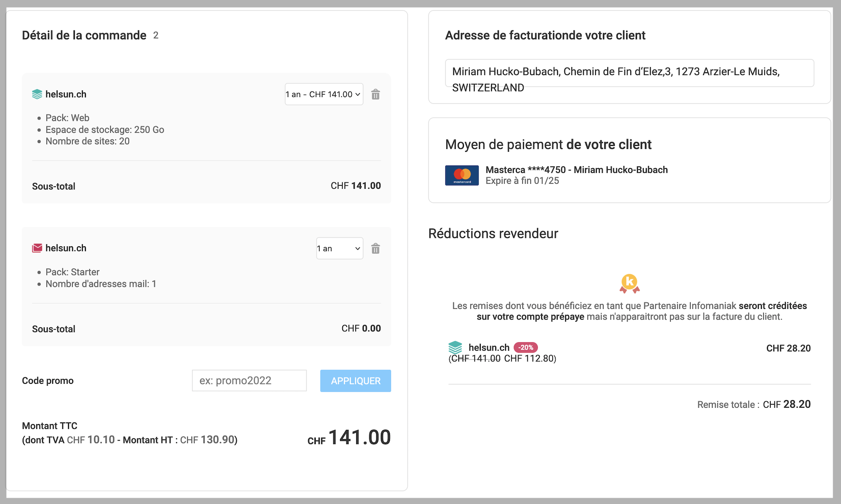
Task: Delete the helsun.ch web hosting item
Action: click(376, 95)
